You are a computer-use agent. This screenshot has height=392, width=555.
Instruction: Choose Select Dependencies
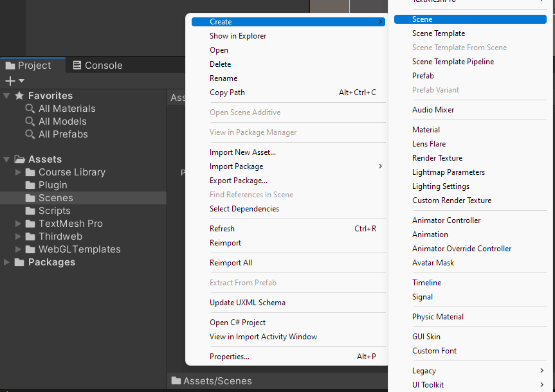(x=289, y=209)
